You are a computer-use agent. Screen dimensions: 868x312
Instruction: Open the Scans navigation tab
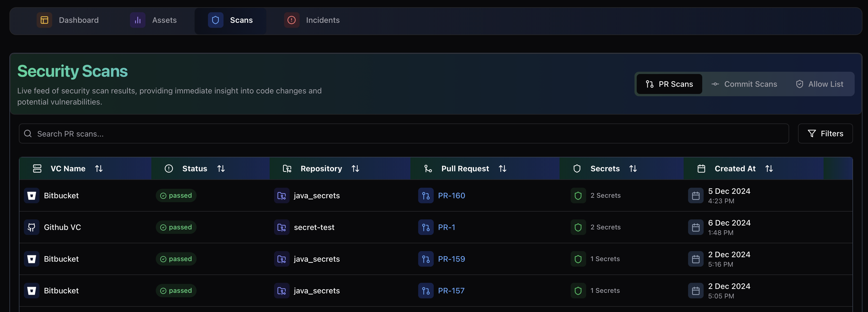pyautogui.click(x=230, y=20)
